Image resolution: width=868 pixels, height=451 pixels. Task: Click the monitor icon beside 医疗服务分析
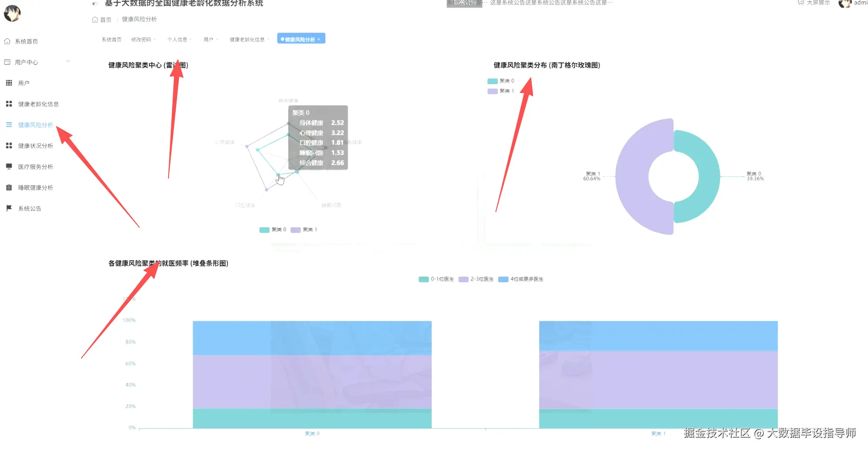click(x=9, y=166)
